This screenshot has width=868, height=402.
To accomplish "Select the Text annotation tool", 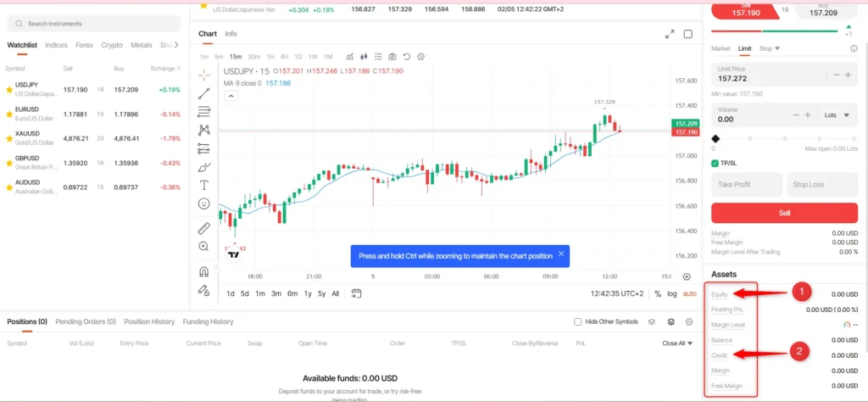I will pos(203,185).
